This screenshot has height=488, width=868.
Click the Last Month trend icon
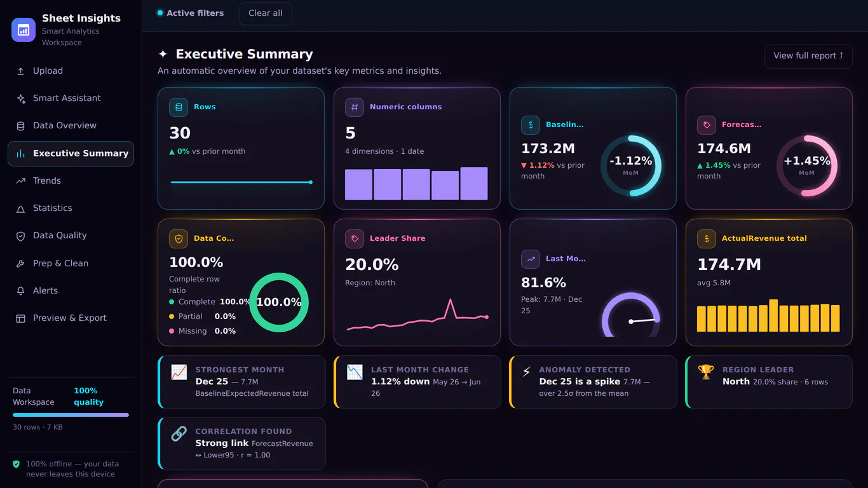pyautogui.click(x=531, y=259)
